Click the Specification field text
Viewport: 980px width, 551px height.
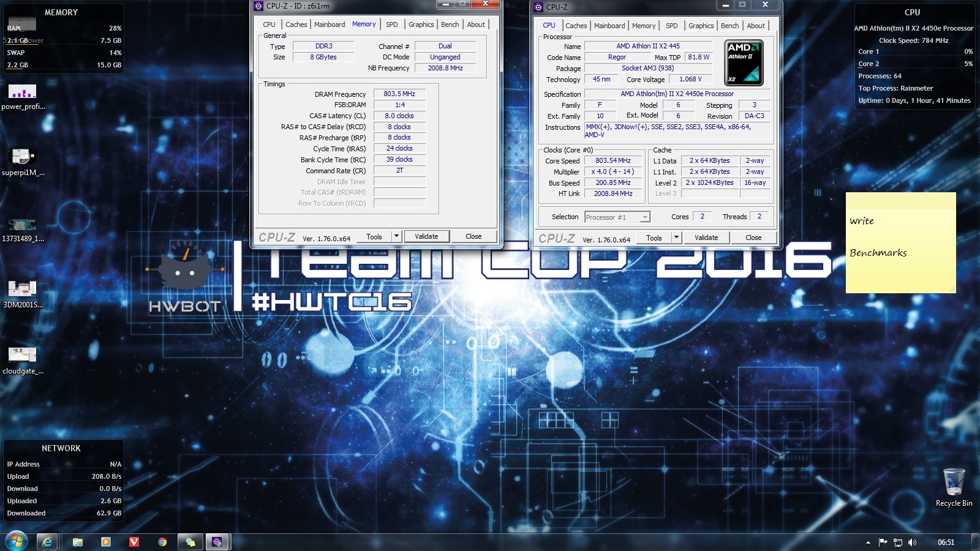click(677, 94)
